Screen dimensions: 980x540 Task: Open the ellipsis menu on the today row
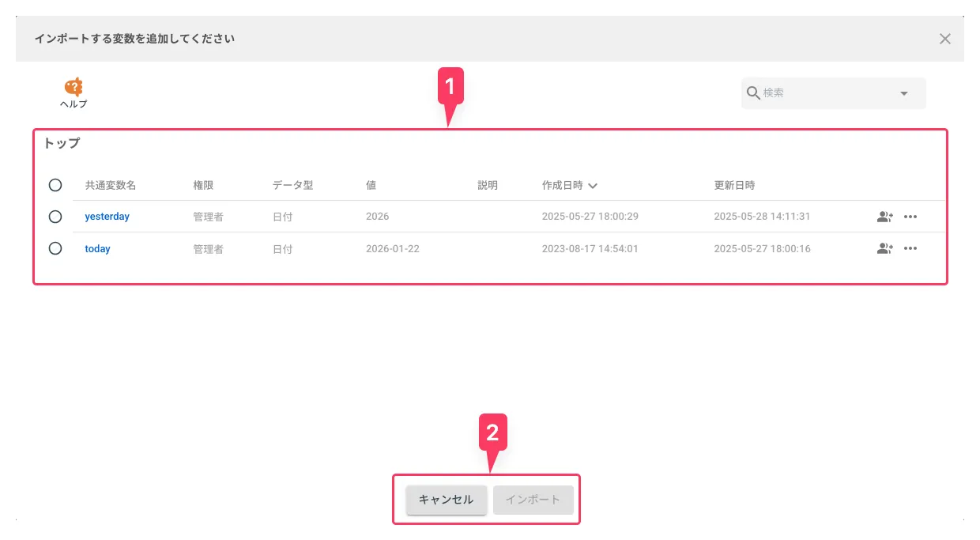910,247
